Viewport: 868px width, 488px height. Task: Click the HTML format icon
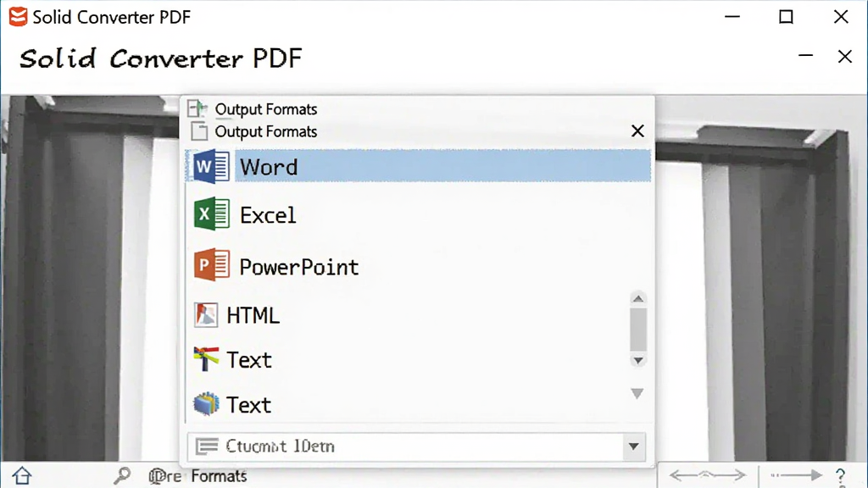206,315
